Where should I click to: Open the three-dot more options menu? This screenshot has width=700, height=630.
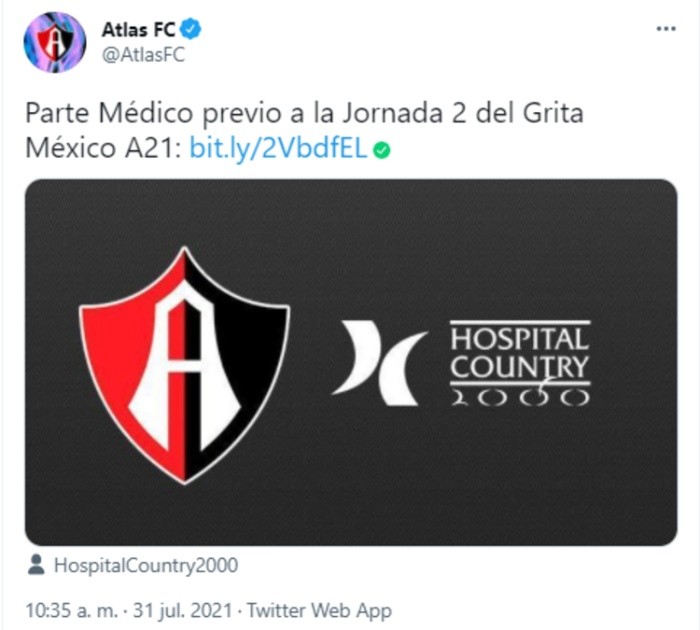(666, 29)
